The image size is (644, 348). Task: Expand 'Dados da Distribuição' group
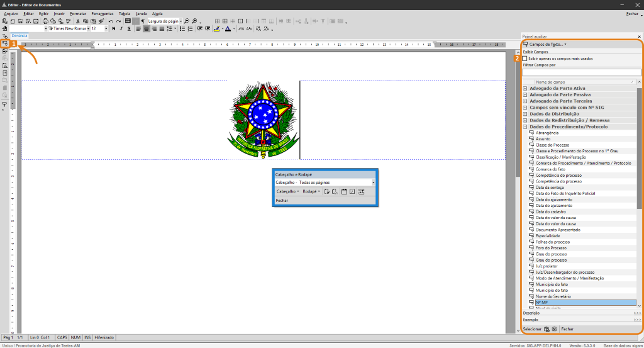pyautogui.click(x=525, y=114)
